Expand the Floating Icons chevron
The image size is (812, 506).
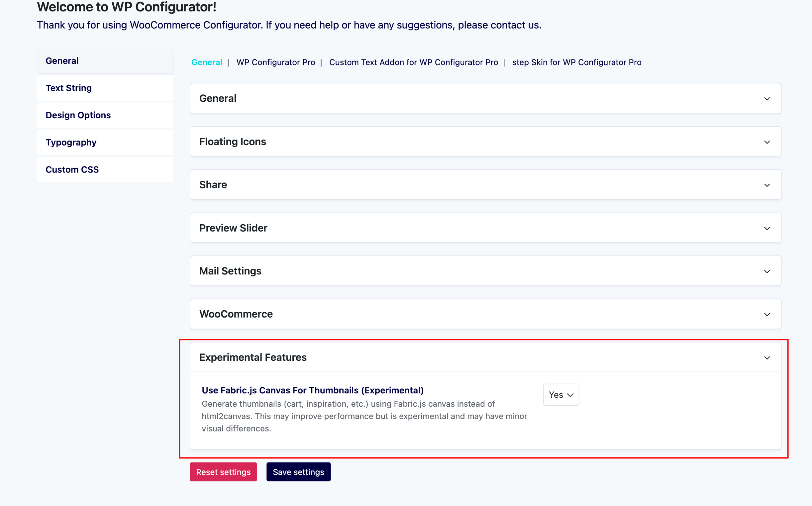[x=767, y=142]
